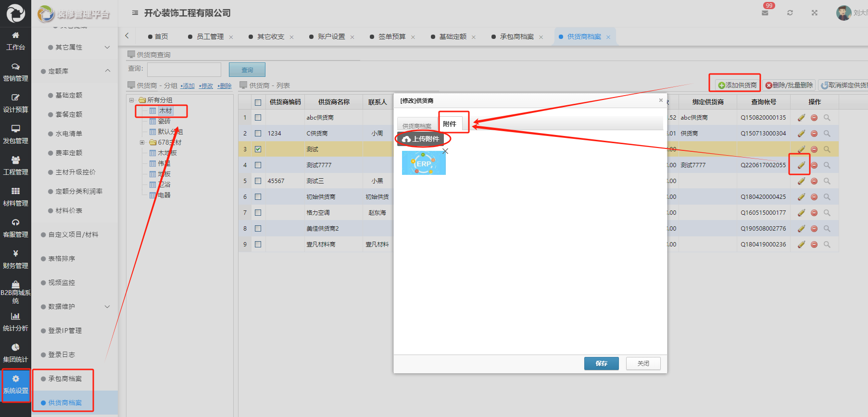Click the magnifier view icon for 格力空调 row

tap(827, 213)
